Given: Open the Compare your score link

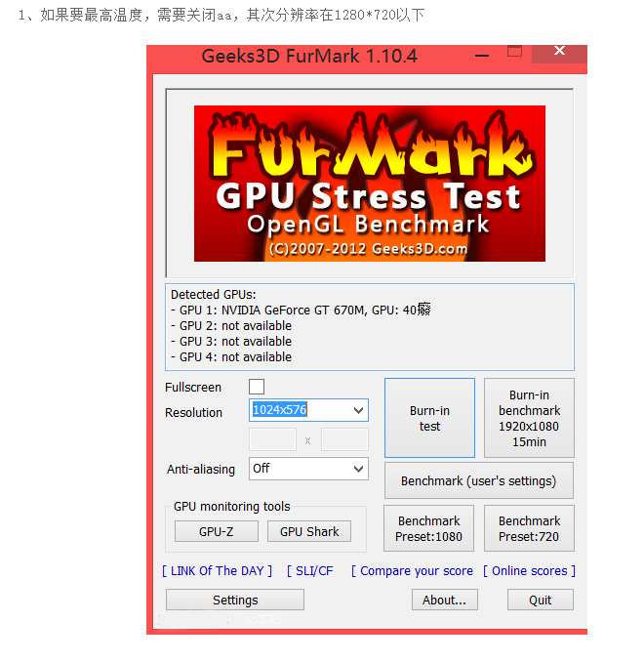Looking at the screenshot, I should 412,571.
